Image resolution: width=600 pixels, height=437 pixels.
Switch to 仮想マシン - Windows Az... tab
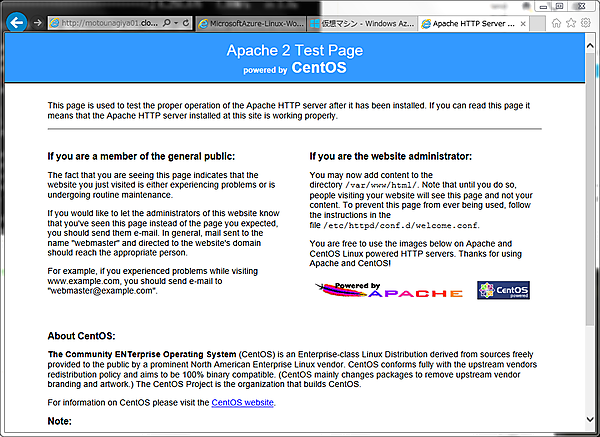362,24
